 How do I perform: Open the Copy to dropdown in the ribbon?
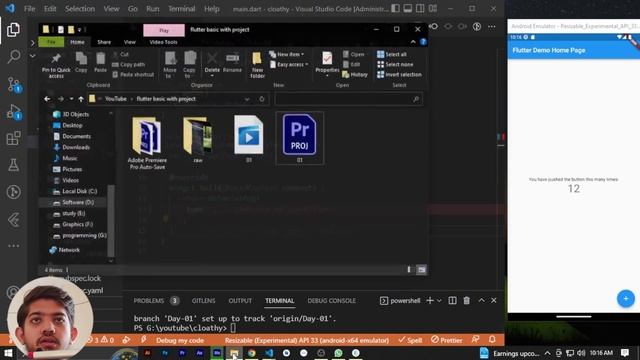pyautogui.click(x=189, y=64)
